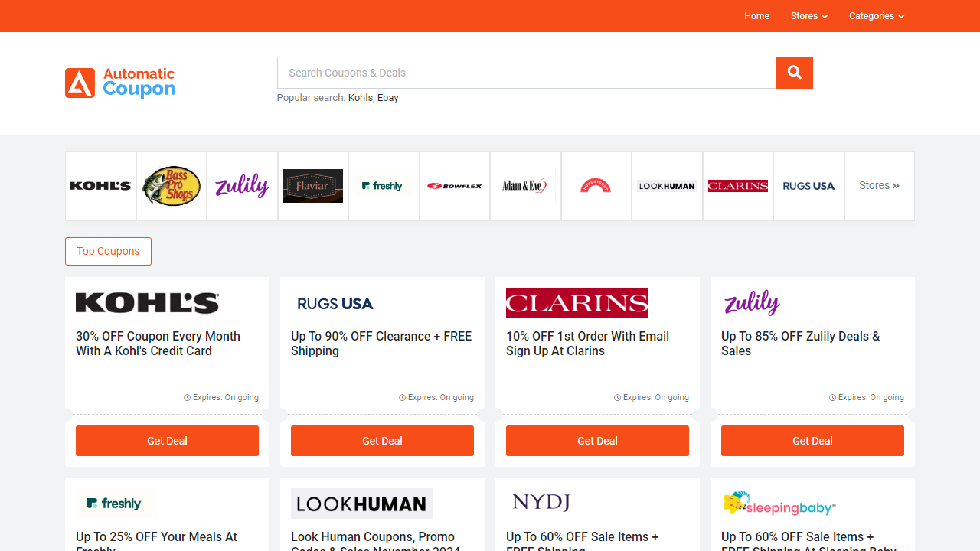Expand the Stores » list in the carousel

click(879, 185)
